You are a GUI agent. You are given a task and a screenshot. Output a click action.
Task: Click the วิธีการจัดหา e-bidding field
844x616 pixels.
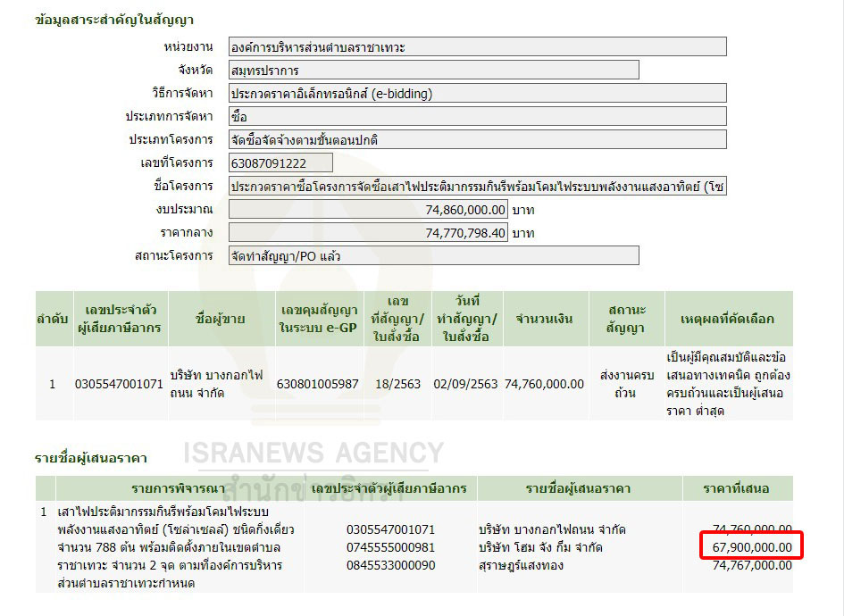tap(477, 93)
